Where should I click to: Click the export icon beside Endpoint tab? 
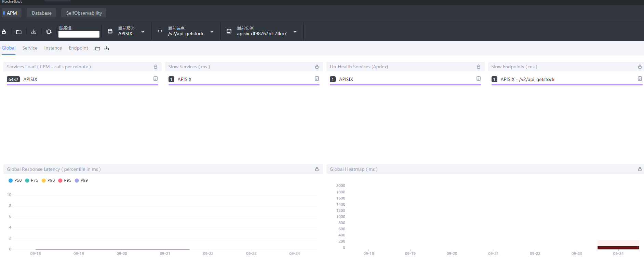click(107, 49)
